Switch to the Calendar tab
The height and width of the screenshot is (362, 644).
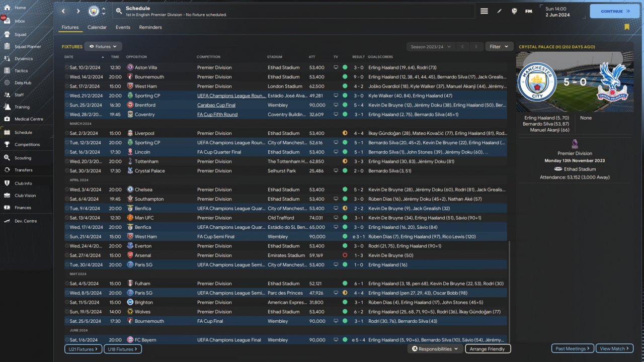click(x=97, y=27)
